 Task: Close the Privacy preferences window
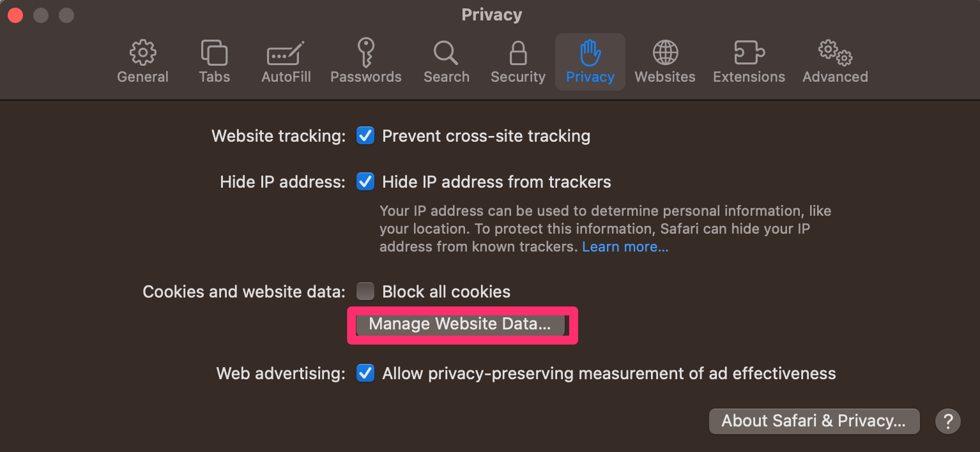point(15,15)
